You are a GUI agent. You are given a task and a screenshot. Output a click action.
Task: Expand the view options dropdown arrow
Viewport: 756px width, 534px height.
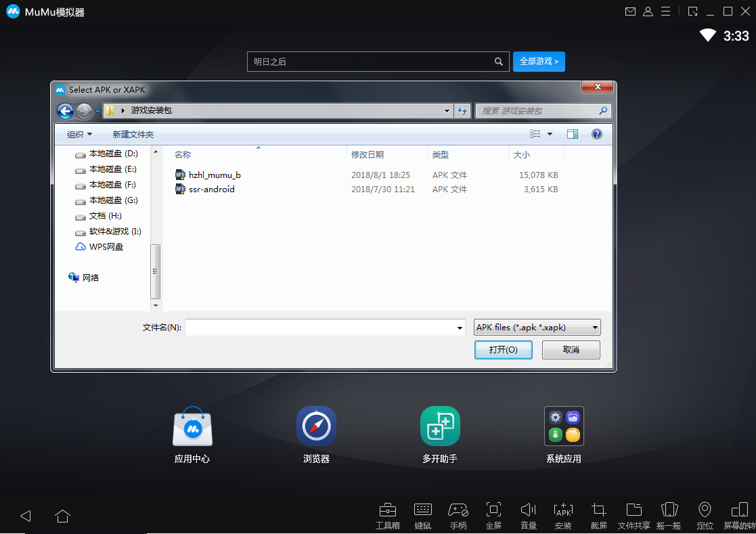pos(550,134)
